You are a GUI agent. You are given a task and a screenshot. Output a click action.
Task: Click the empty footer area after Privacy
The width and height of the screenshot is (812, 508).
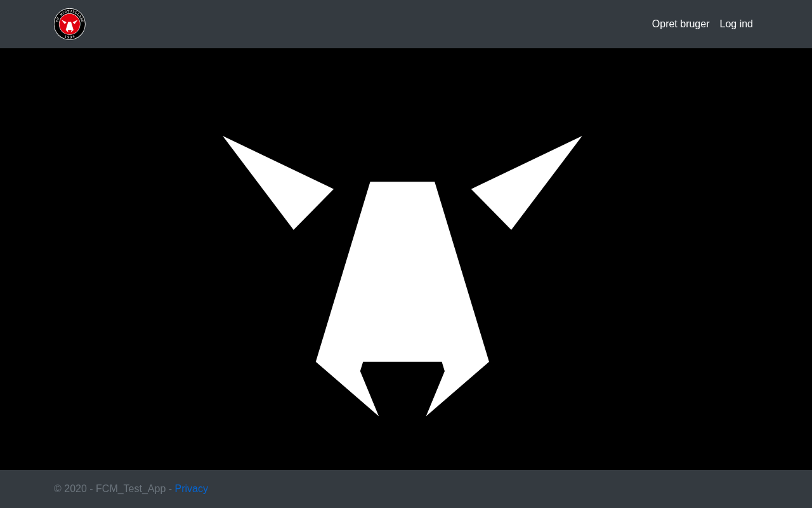(444, 488)
